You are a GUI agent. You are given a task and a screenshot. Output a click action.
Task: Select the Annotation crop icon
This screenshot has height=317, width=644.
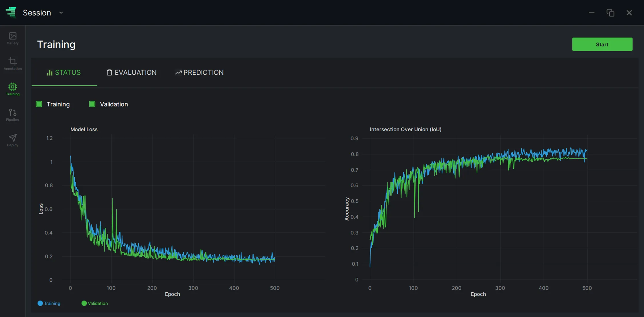[x=13, y=61]
